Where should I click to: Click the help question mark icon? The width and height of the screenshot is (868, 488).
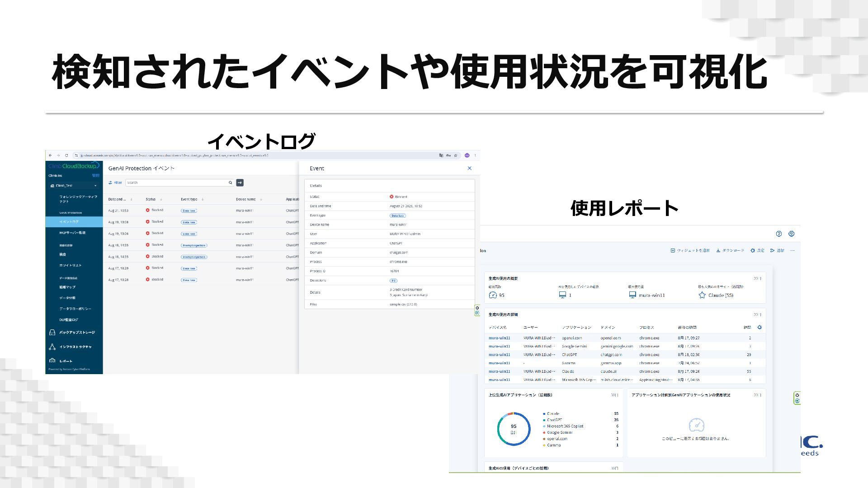pos(778,234)
